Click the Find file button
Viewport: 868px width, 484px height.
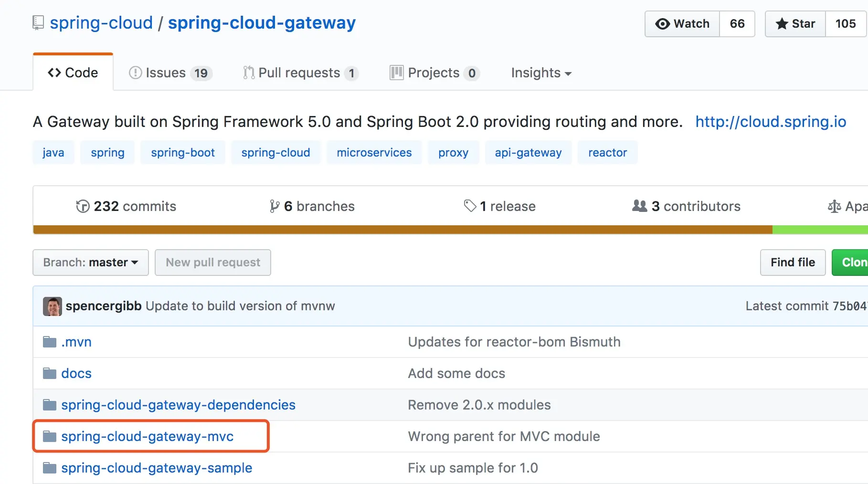click(x=793, y=263)
